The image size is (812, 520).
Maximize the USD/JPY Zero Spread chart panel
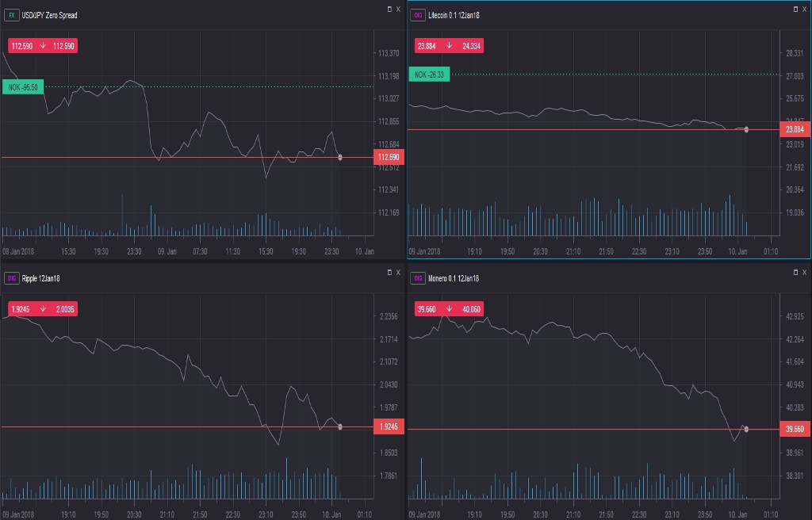click(389, 9)
